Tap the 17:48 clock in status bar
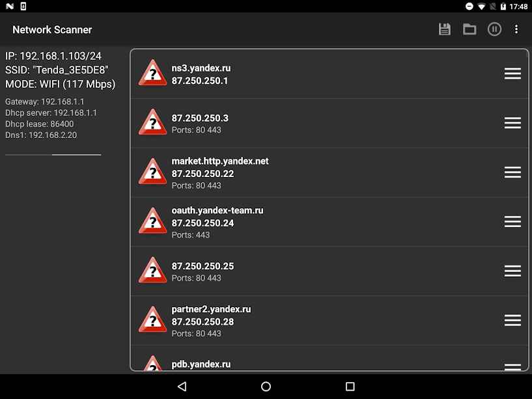 pyautogui.click(x=518, y=7)
